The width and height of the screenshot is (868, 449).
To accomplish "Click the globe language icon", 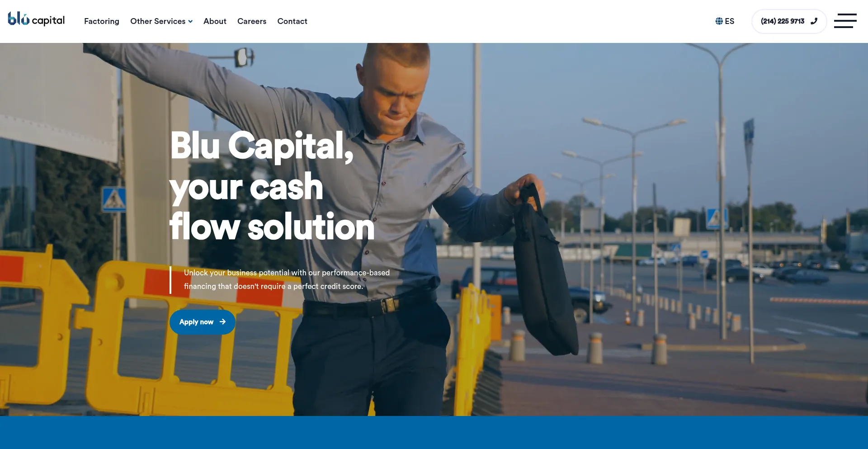I will pyautogui.click(x=719, y=21).
